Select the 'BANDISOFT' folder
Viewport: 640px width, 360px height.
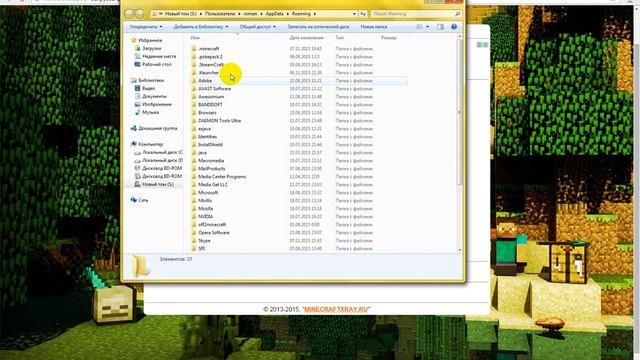tap(210, 105)
